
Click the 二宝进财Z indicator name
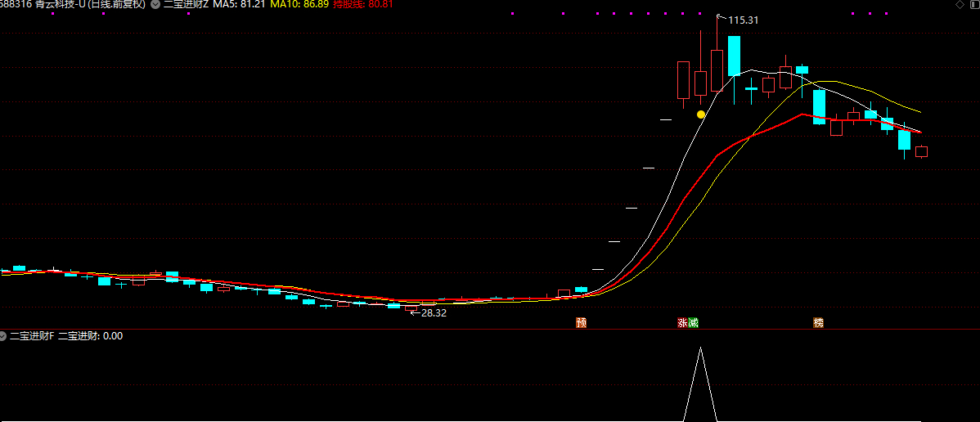(186, 5)
